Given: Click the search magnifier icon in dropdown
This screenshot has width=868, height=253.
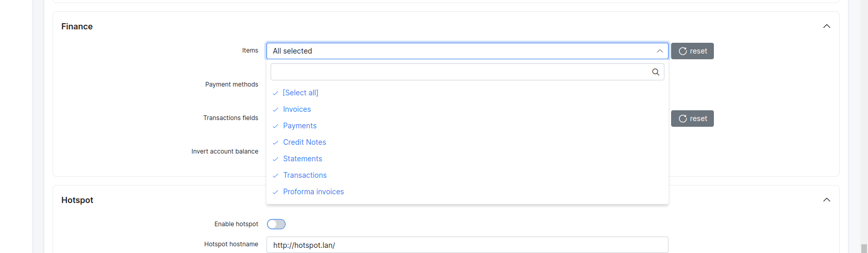Looking at the screenshot, I should pos(656,72).
